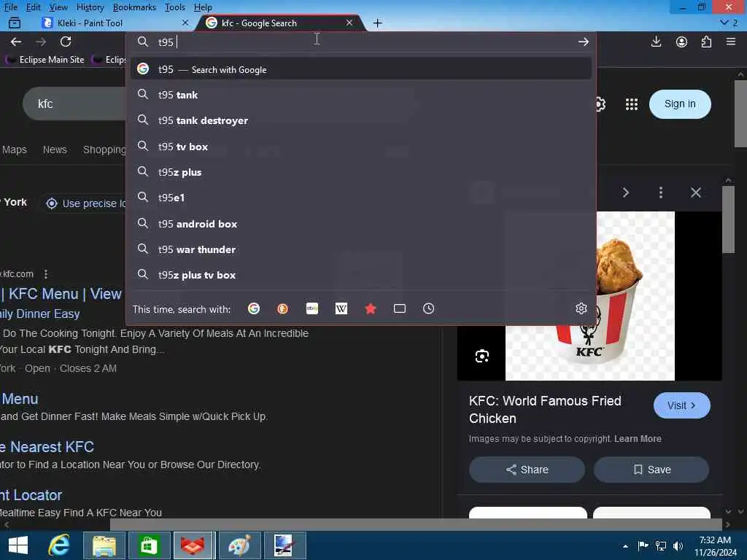Open File Explorer from taskbar
Screen dimensions: 747x560
(104, 545)
